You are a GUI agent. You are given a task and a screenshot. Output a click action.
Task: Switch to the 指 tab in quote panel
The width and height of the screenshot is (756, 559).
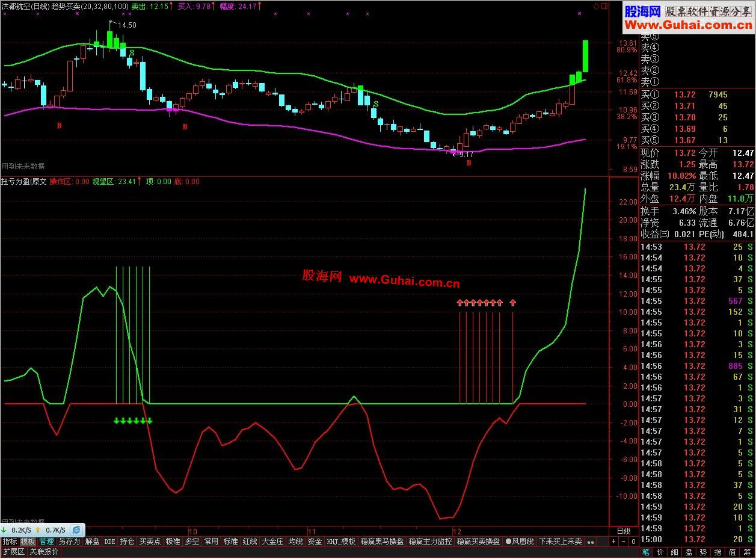point(718,552)
